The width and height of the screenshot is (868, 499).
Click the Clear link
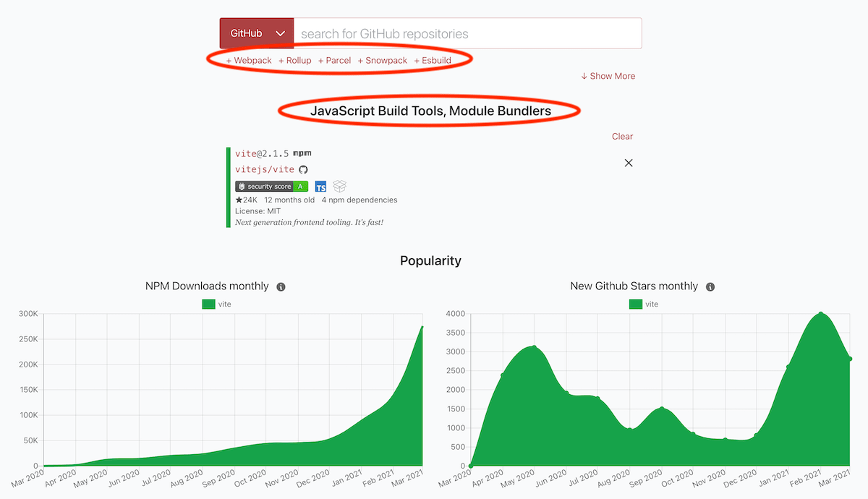tap(622, 136)
